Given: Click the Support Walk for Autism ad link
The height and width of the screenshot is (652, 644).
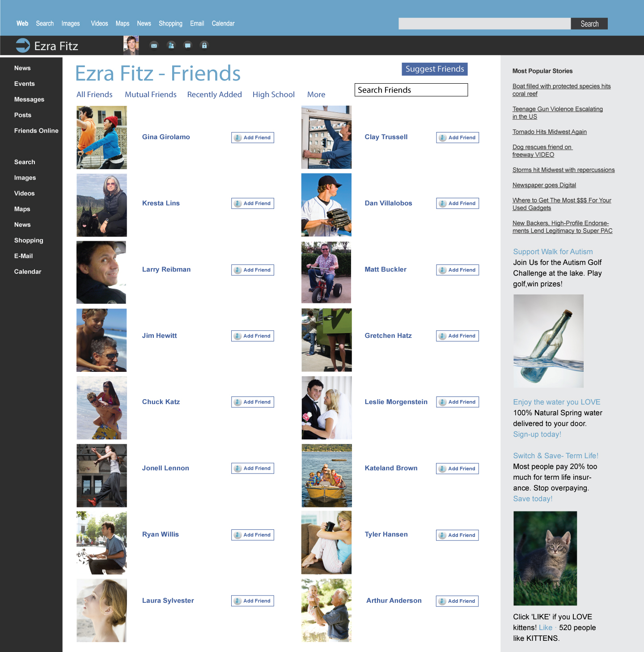Looking at the screenshot, I should coord(553,251).
